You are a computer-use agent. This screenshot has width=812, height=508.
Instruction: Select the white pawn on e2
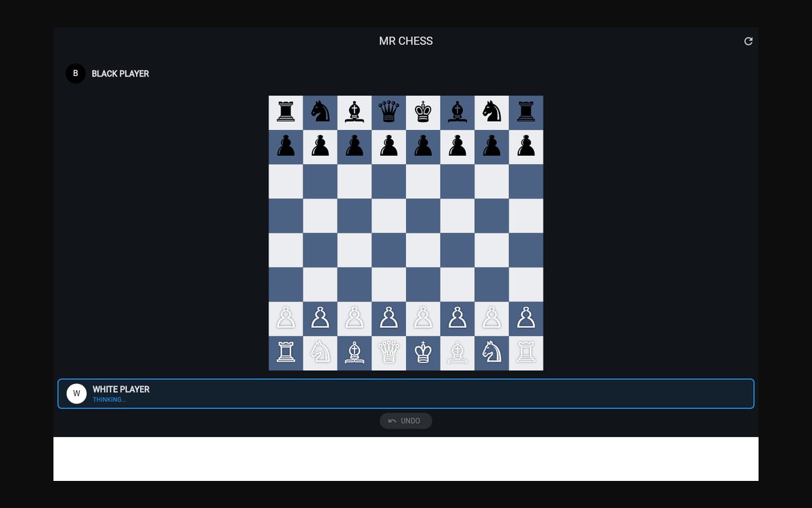423,318
